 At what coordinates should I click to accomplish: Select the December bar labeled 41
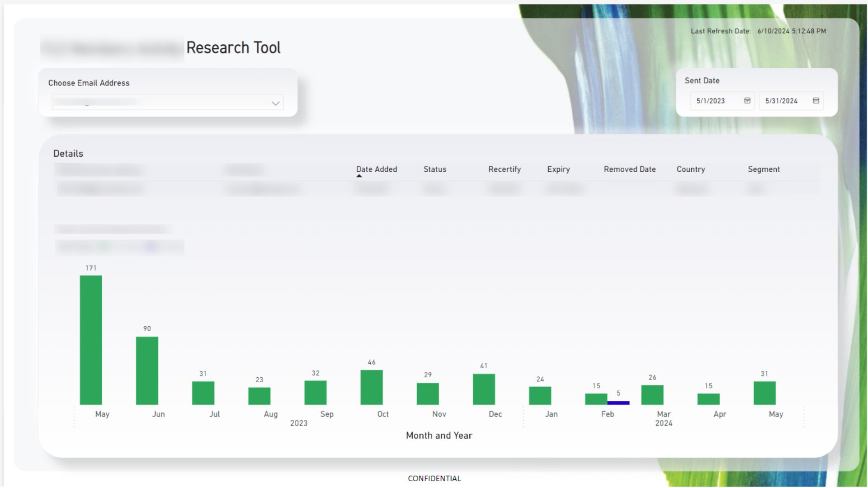484,389
